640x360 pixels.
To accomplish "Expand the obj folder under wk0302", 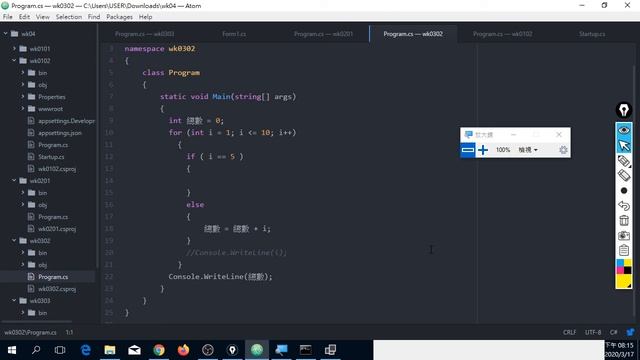I will pos(23,264).
